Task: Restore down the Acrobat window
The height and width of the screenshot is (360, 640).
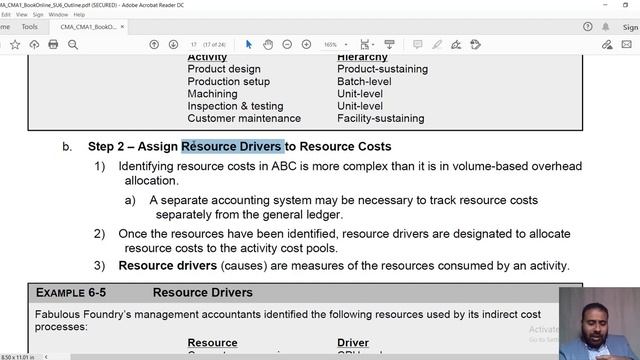Action: [x=626, y=5]
